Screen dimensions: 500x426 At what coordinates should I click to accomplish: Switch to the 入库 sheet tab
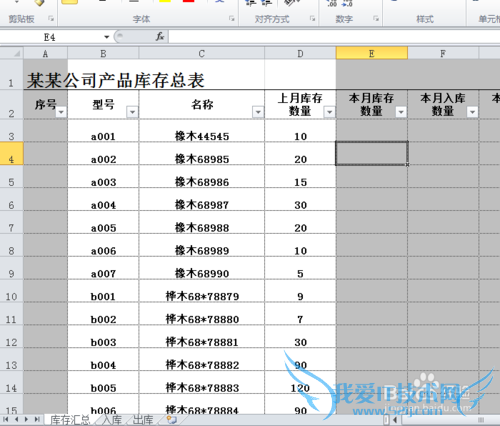[112, 420]
